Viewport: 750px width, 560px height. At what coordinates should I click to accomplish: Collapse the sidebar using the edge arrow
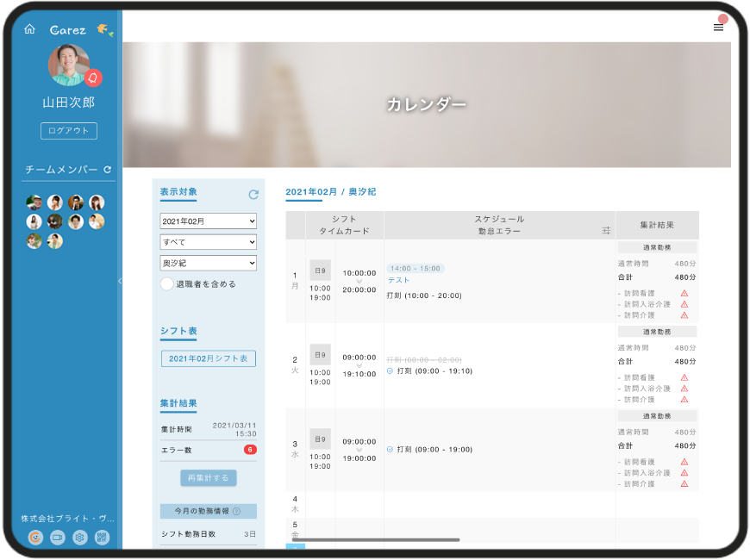click(120, 281)
